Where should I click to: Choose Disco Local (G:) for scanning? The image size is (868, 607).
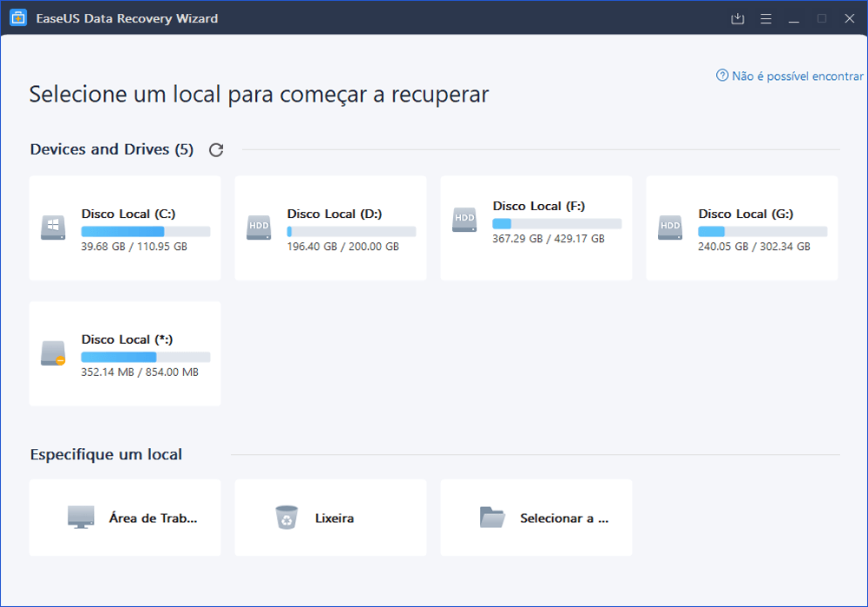click(741, 228)
